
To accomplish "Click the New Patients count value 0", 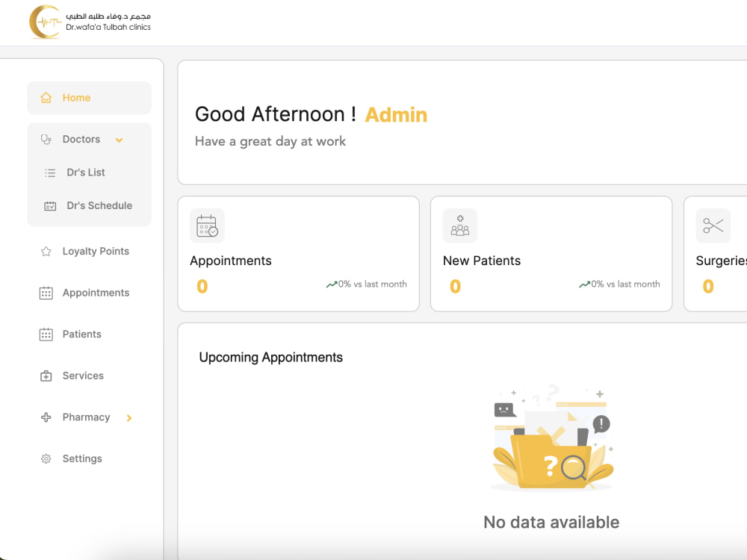I will coord(456,286).
